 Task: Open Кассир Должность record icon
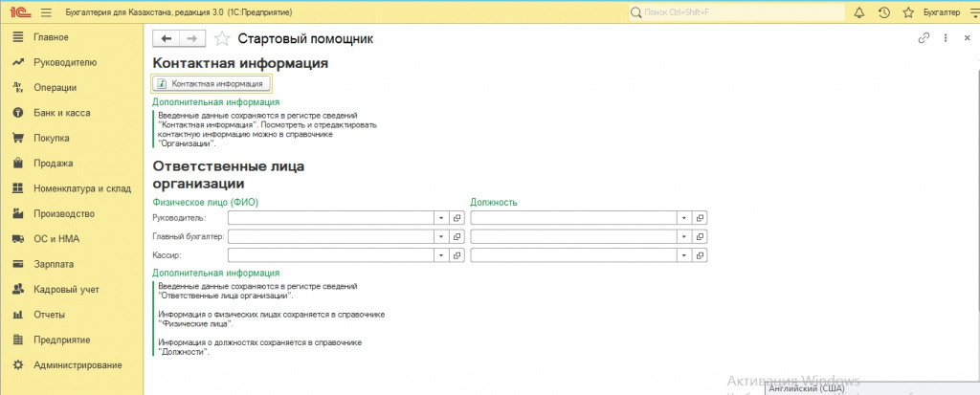(700, 255)
